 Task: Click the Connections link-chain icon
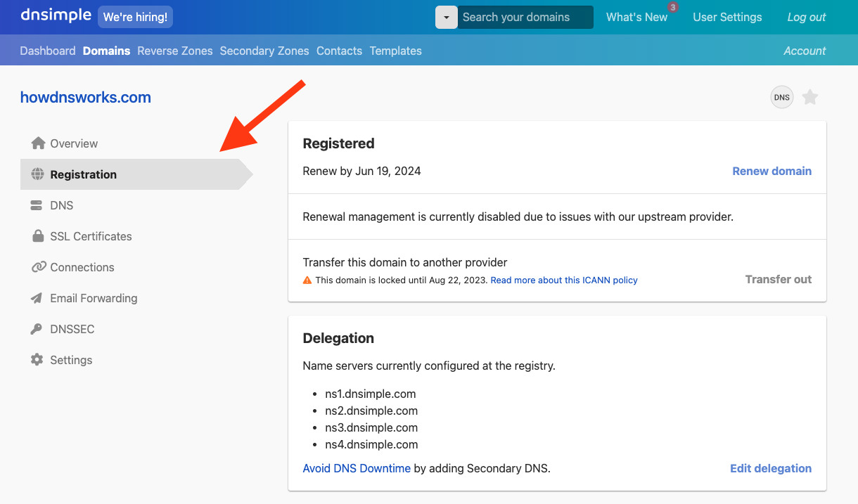tap(39, 267)
